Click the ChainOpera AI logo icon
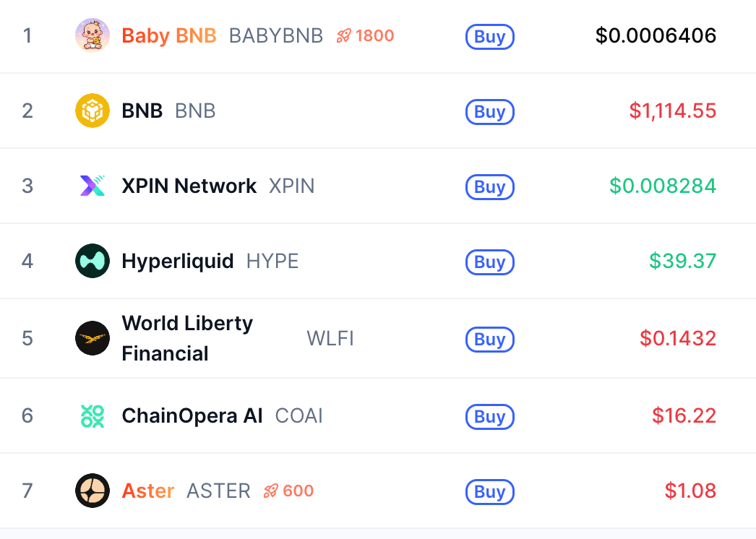 click(x=93, y=415)
